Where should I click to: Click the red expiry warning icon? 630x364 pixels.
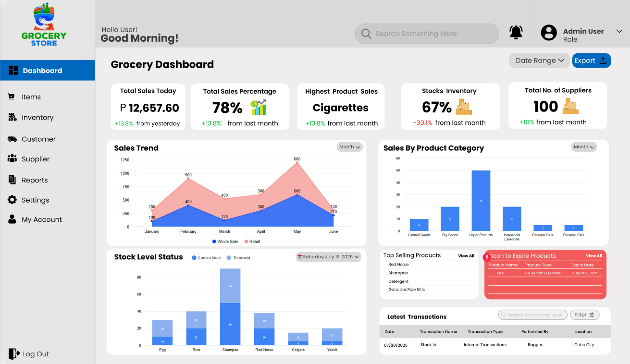click(487, 257)
